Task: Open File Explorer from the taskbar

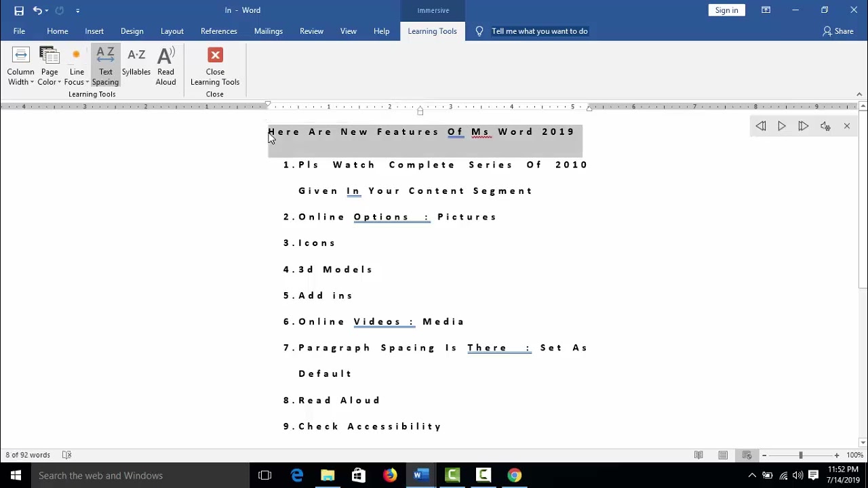Action: tap(328, 475)
